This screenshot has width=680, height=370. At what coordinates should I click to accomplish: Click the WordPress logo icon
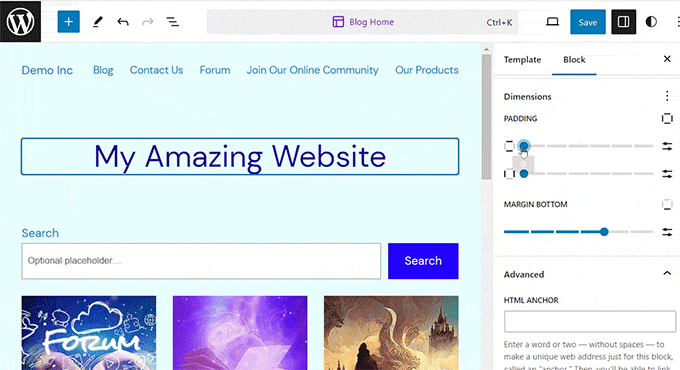(20, 21)
